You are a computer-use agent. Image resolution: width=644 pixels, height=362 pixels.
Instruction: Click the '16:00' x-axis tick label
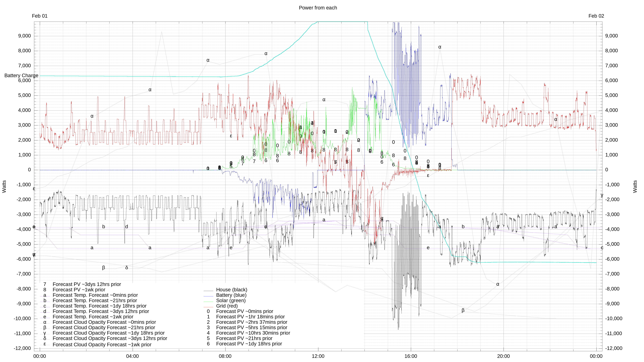[x=411, y=356]
